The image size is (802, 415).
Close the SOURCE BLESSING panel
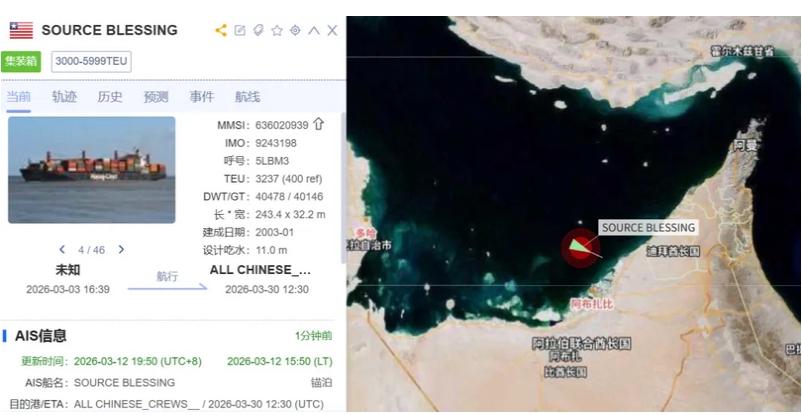click(332, 30)
